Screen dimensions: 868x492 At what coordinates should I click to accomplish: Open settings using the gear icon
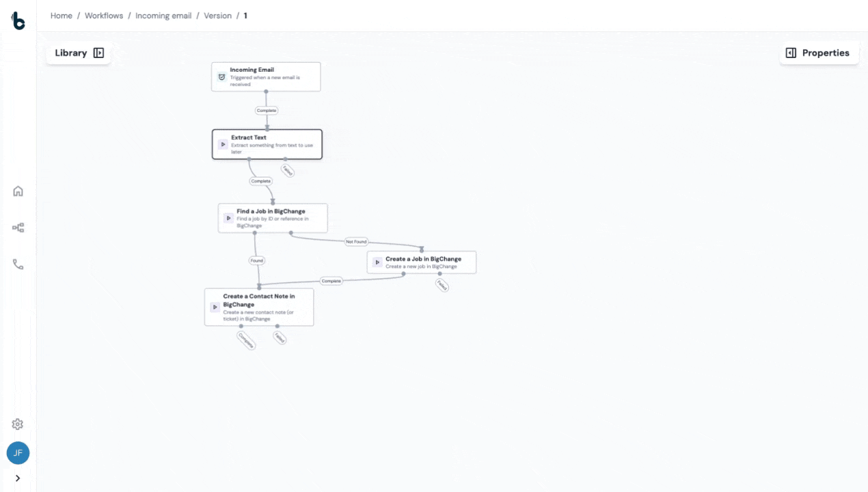point(18,424)
